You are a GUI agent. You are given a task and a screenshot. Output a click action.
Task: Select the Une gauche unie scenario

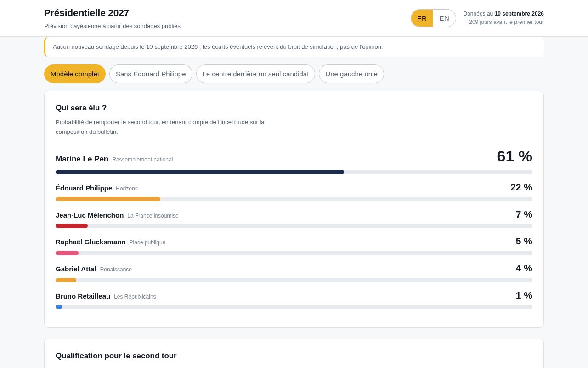351,74
